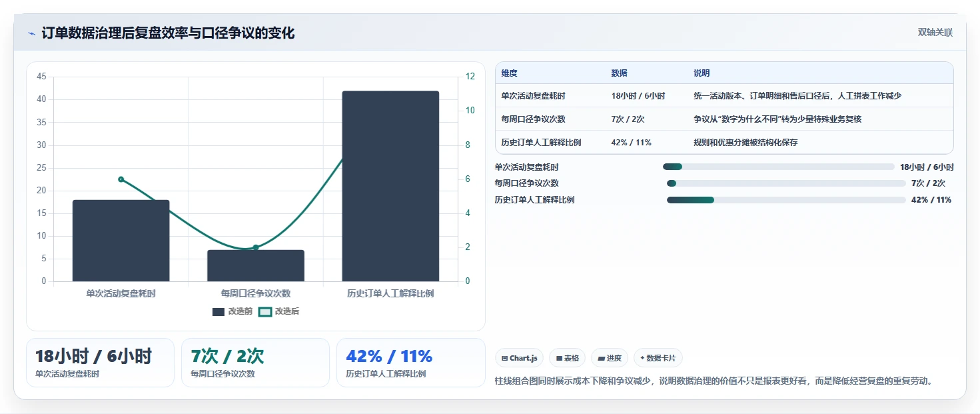Click the line point above 每周口径争议次数 bar
Screen dimensions: 980x414
256,247
